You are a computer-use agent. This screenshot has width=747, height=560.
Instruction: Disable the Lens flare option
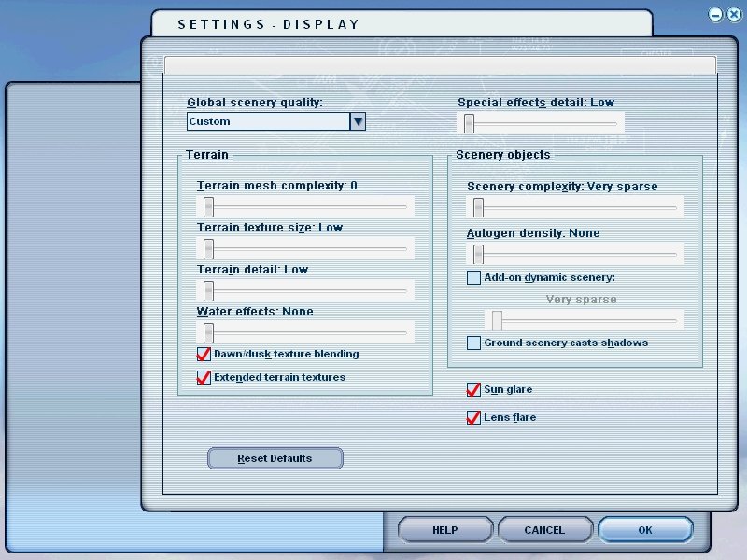pyautogui.click(x=474, y=418)
